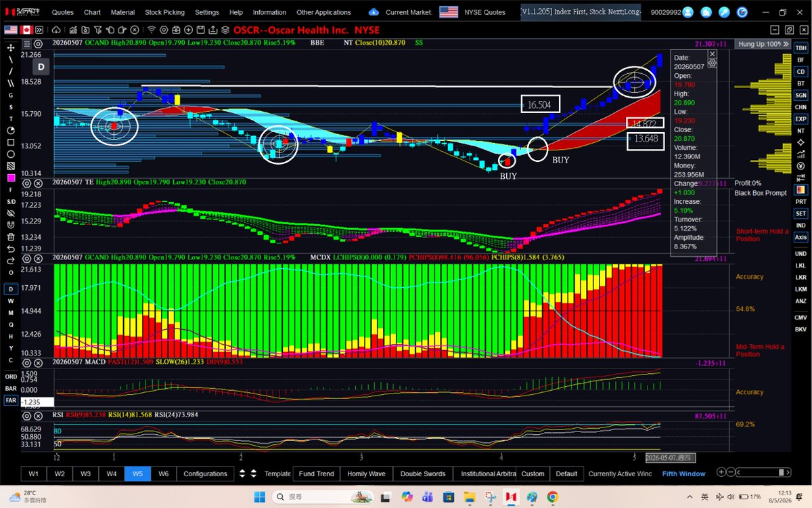Click the Wi-Fi signal toolbar icon
The image size is (812, 508).
point(152,30)
